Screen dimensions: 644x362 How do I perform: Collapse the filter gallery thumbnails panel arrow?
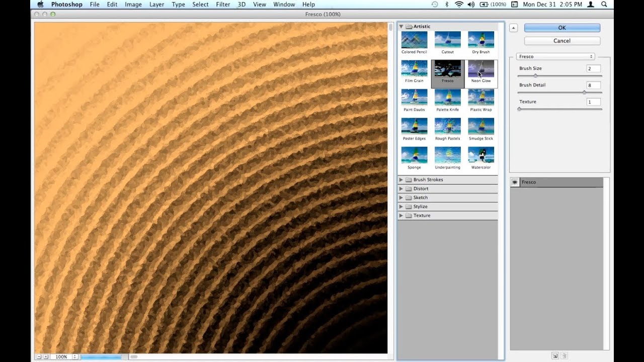pos(513,28)
